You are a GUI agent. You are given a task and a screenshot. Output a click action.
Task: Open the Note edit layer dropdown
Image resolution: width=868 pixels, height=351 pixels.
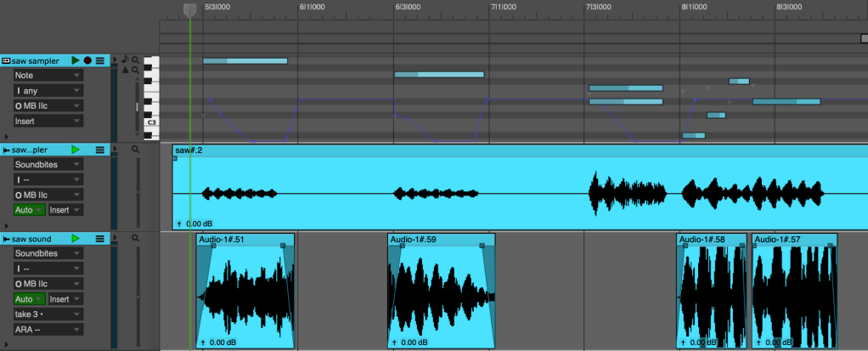(x=48, y=76)
